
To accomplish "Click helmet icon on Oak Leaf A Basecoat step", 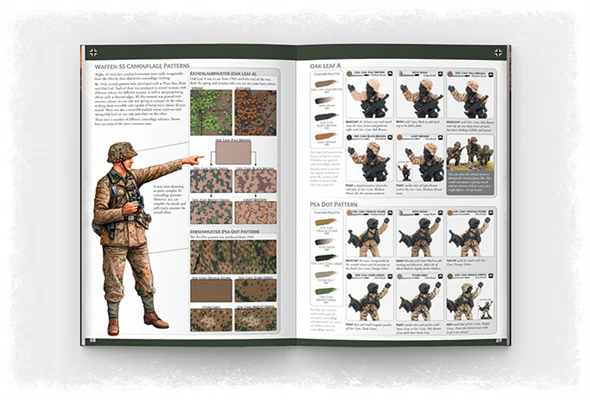I will [x=390, y=74].
